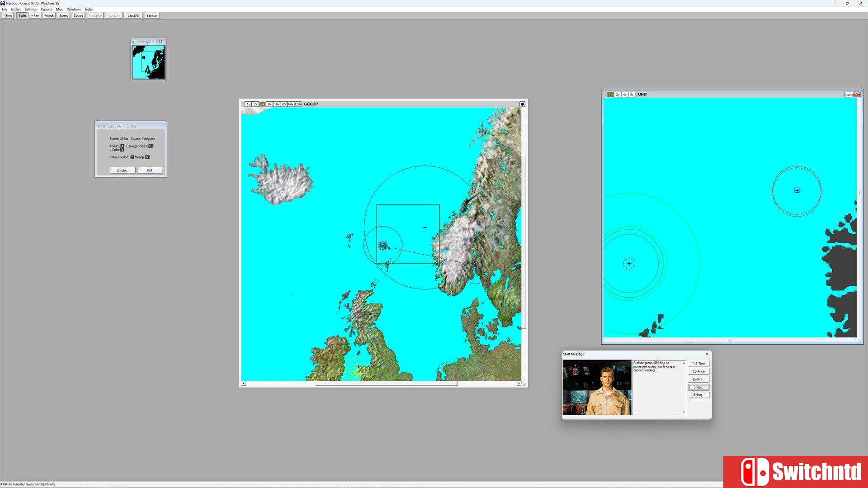Set Group map zoom to 1x
This screenshot has width=868, height=488.
(248, 104)
